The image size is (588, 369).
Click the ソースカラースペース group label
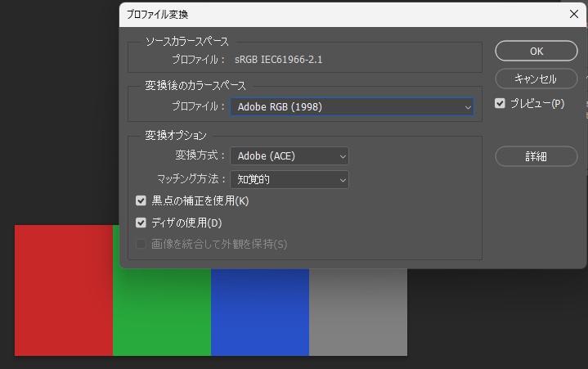coord(187,41)
